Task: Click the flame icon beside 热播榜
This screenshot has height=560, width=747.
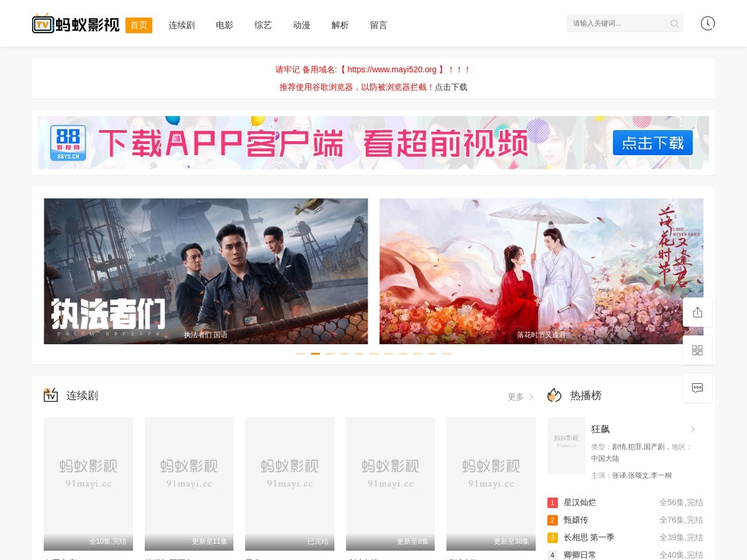Action: click(554, 395)
